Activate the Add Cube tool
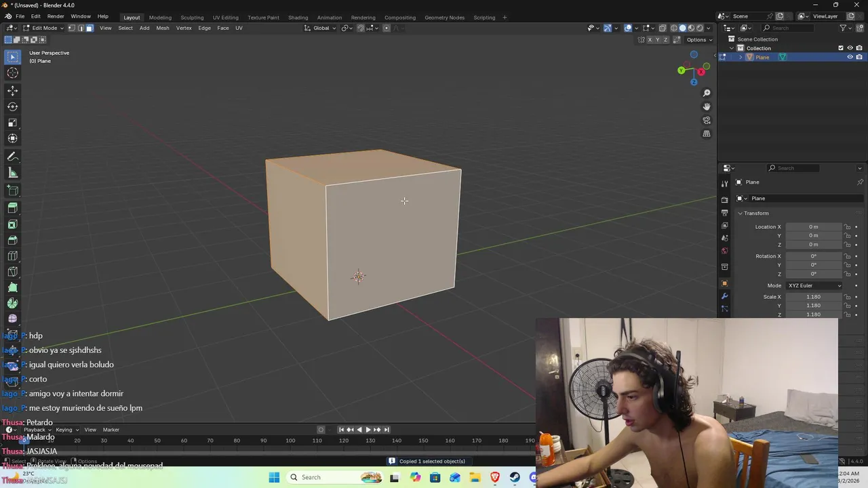The width and height of the screenshot is (868, 488). pos(12,190)
